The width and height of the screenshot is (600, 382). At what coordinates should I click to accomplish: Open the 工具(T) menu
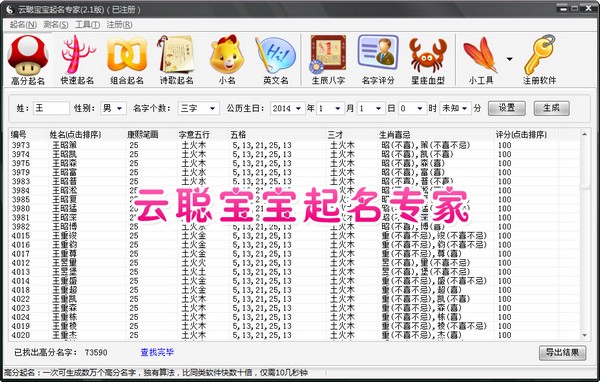click(x=88, y=24)
